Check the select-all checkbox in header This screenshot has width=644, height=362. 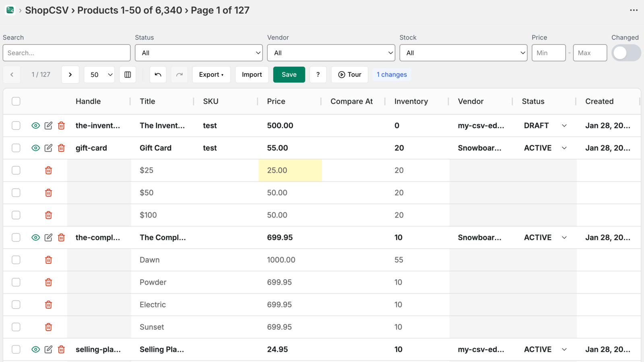click(x=16, y=101)
